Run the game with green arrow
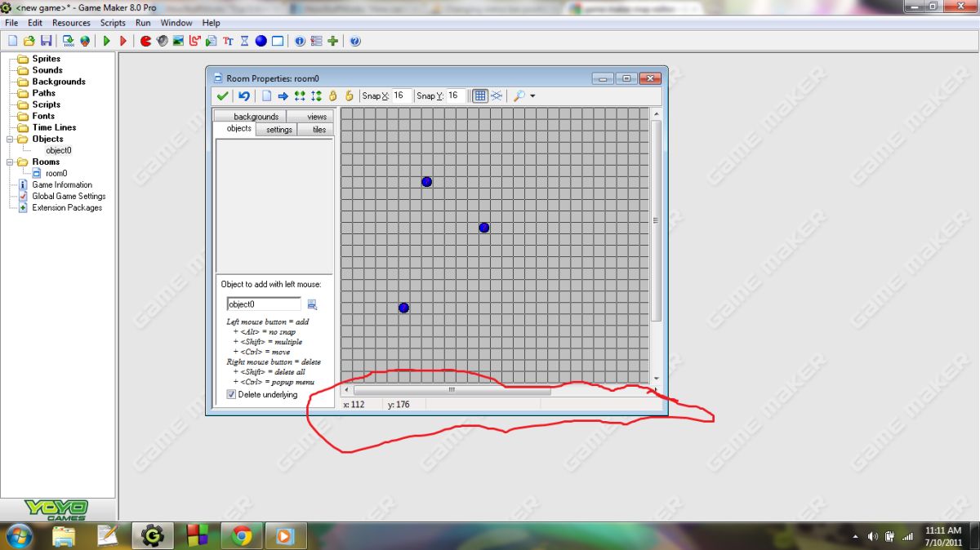Viewport: 980px width, 550px height. point(107,41)
